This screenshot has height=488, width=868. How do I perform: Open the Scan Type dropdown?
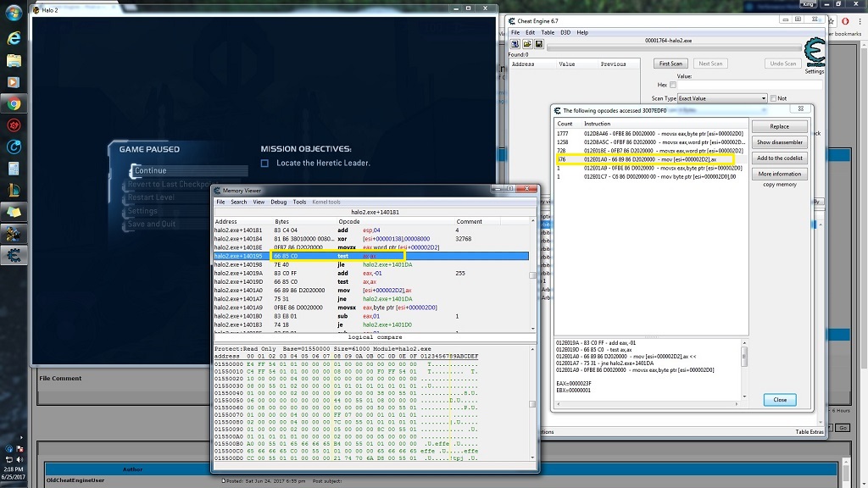click(722, 98)
